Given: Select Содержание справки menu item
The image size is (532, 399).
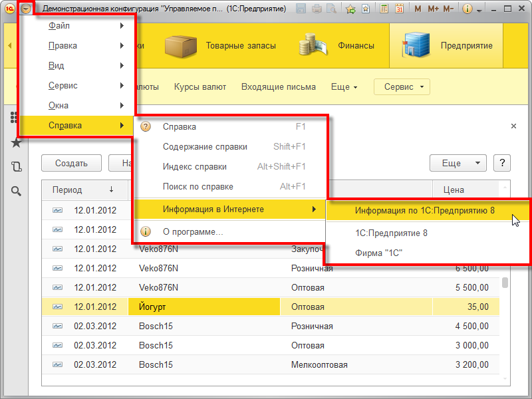Looking at the screenshot, I should (205, 147).
